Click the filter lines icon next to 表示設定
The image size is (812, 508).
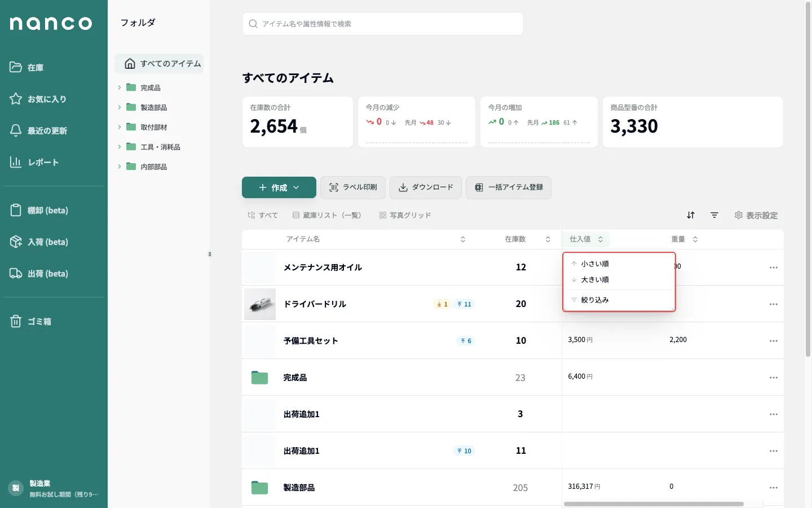coord(714,215)
